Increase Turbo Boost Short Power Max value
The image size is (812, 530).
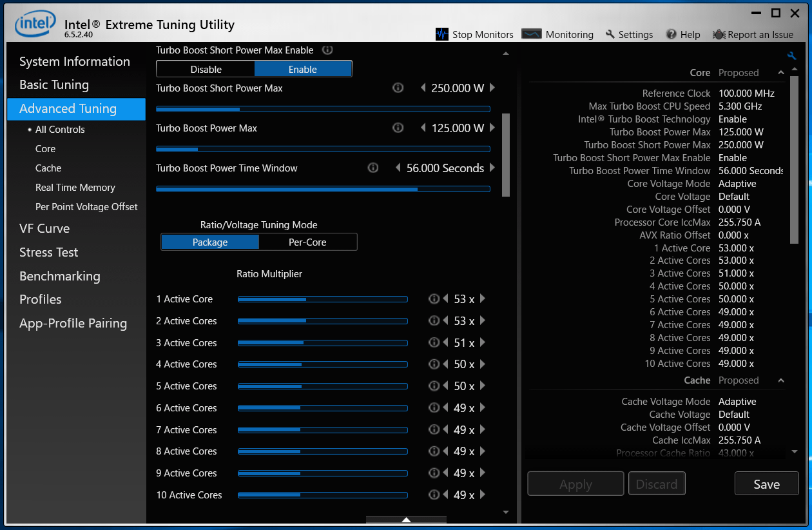point(492,88)
